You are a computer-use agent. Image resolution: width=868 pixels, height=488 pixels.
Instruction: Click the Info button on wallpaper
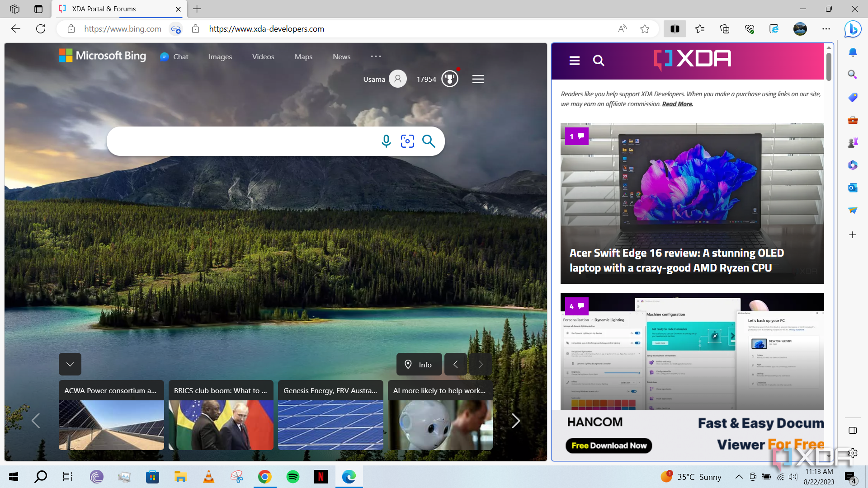[x=419, y=364]
